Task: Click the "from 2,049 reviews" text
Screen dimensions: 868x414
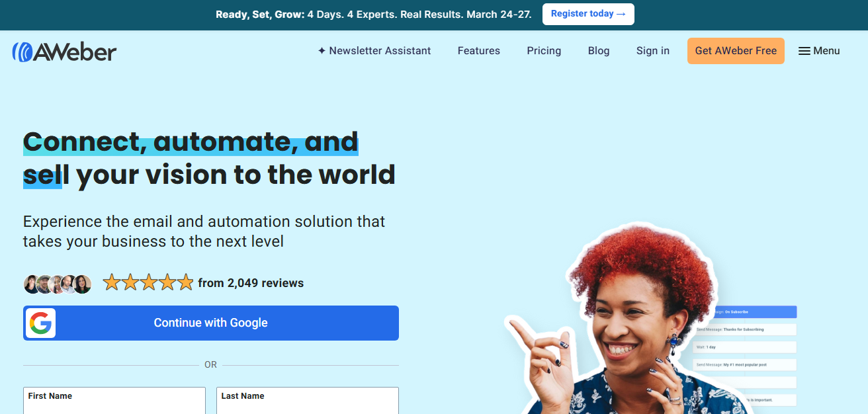Action: coord(251,283)
